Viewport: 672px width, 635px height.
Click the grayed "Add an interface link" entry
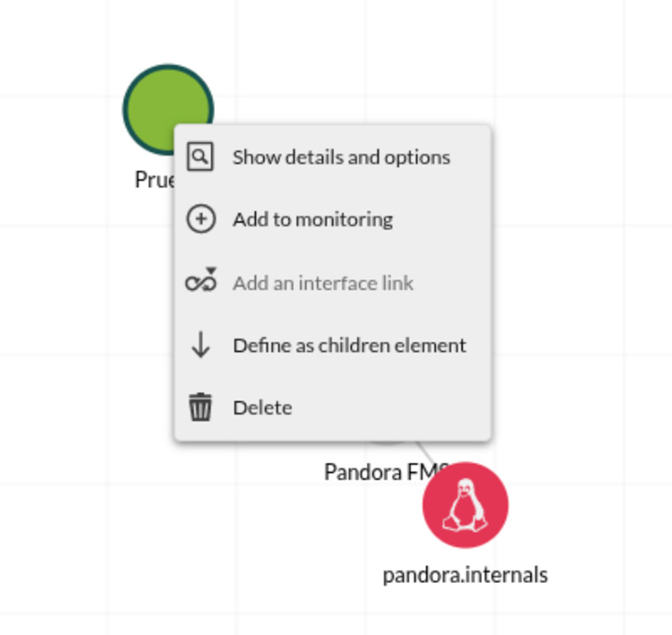(323, 283)
